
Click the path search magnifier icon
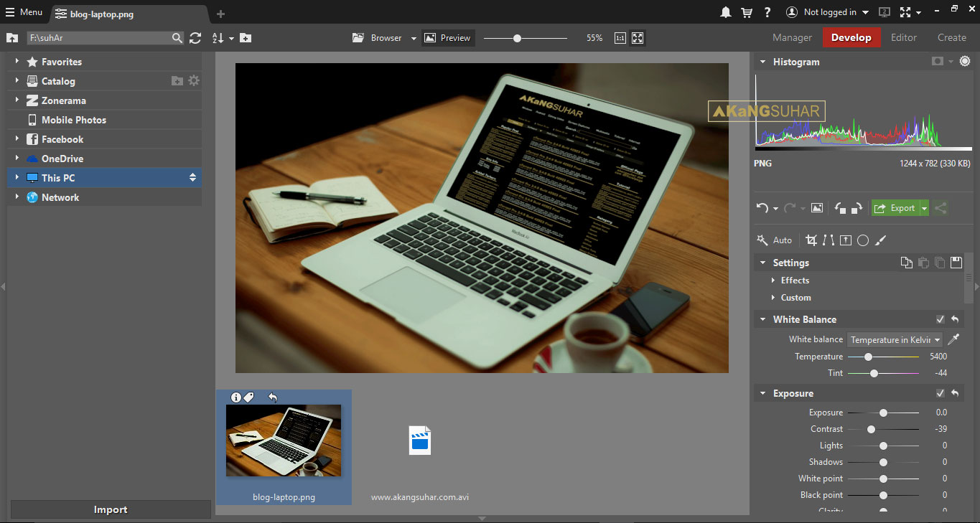177,38
